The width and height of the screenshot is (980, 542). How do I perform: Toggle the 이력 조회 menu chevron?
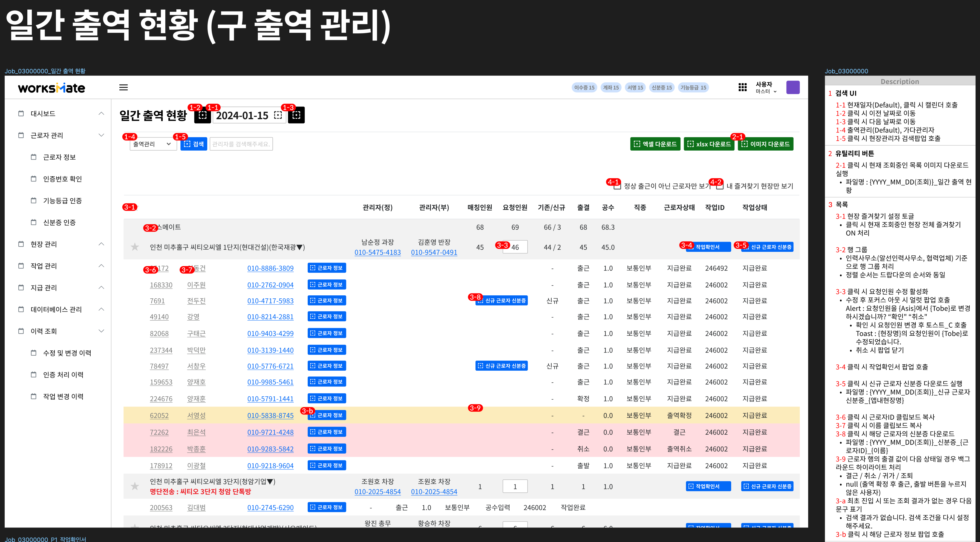(101, 331)
